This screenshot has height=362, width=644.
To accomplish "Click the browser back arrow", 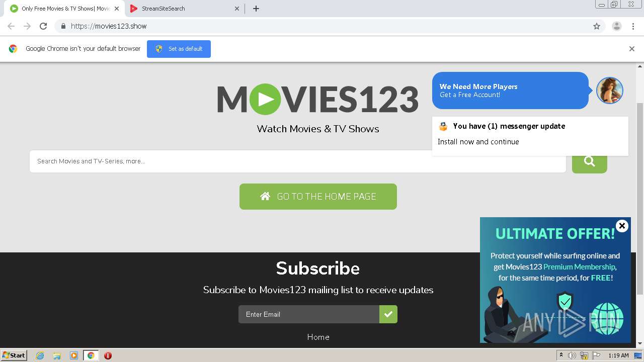I will [x=11, y=26].
